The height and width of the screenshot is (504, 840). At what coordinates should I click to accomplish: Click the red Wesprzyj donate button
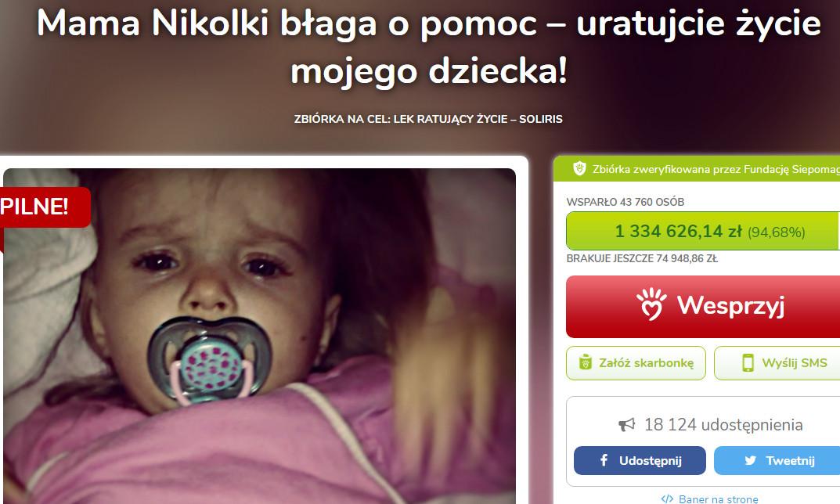click(x=703, y=306)
